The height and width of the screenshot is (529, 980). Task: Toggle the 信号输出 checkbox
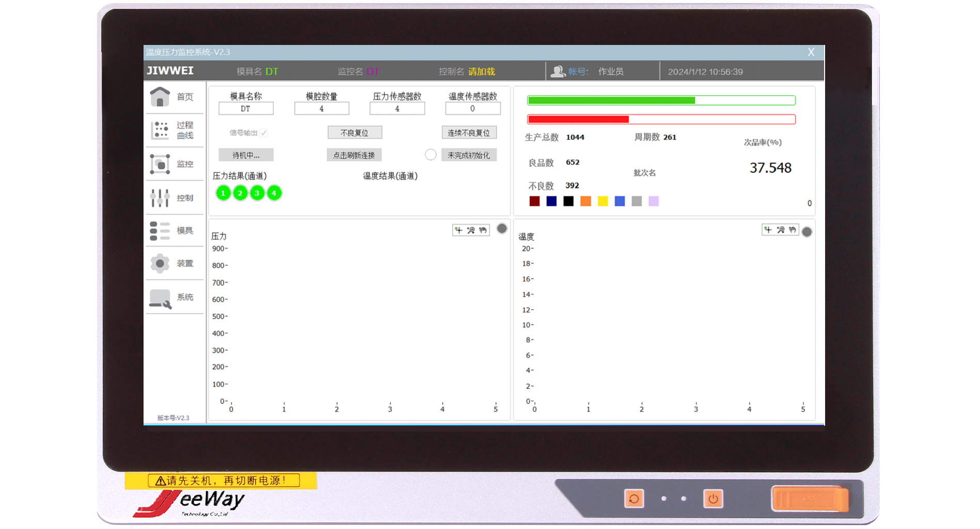coord(264,133)
